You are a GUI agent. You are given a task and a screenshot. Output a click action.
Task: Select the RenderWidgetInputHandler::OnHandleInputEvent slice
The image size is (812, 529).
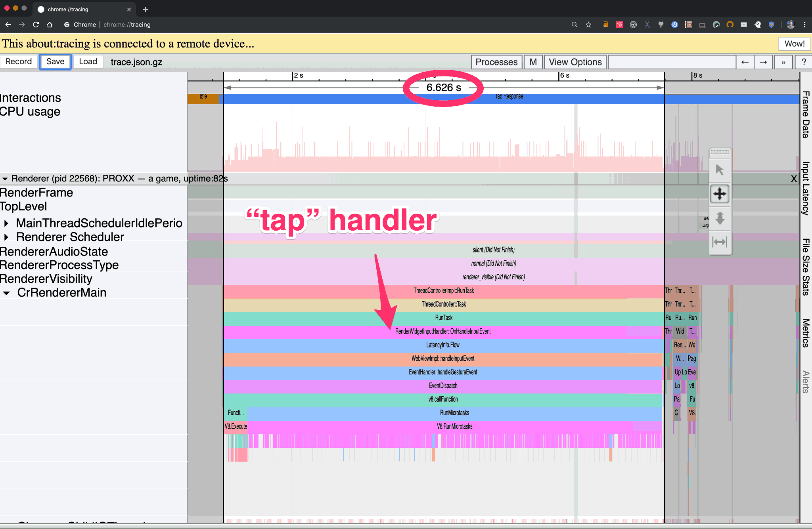(442, 331)
